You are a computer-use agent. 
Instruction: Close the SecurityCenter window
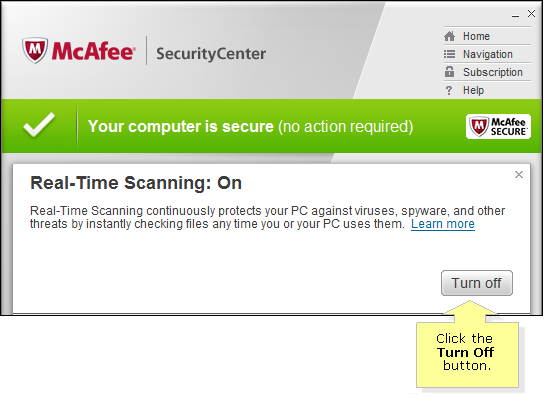[x=531, y=14]
